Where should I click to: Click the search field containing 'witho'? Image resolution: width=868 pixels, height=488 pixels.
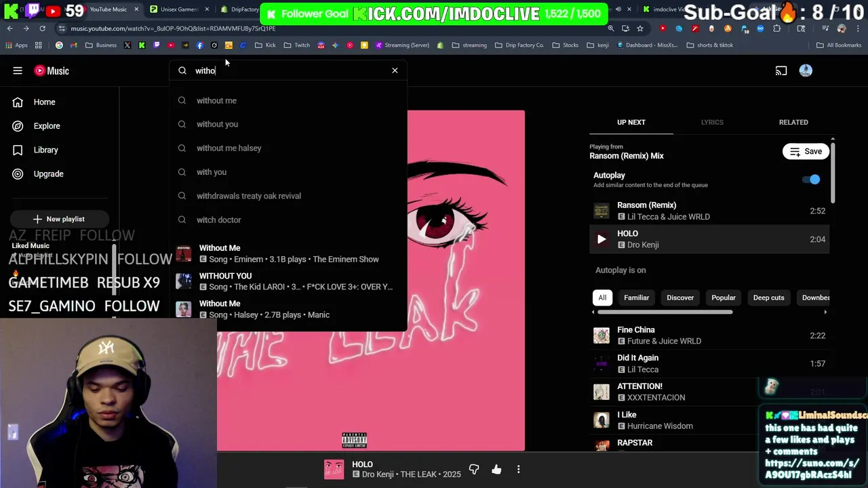point(288,70)
